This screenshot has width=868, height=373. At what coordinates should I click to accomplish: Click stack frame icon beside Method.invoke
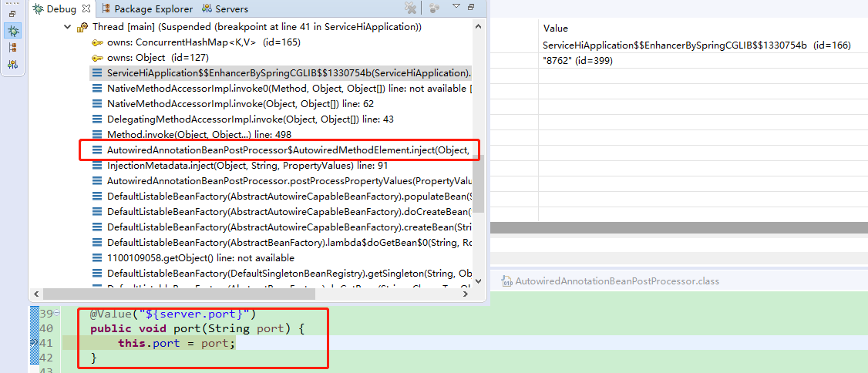tap(97, 134)
